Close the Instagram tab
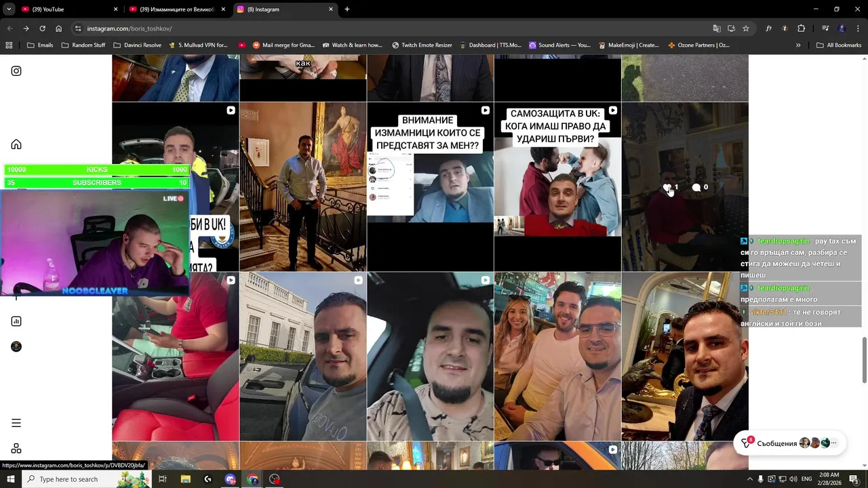The image size is (868, 488). [331, 9]
